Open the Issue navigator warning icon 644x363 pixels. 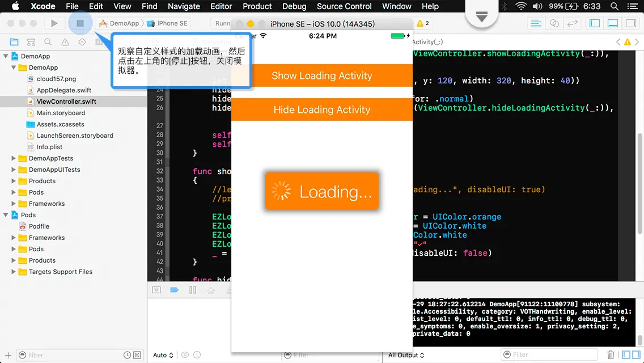coord(65,42)
